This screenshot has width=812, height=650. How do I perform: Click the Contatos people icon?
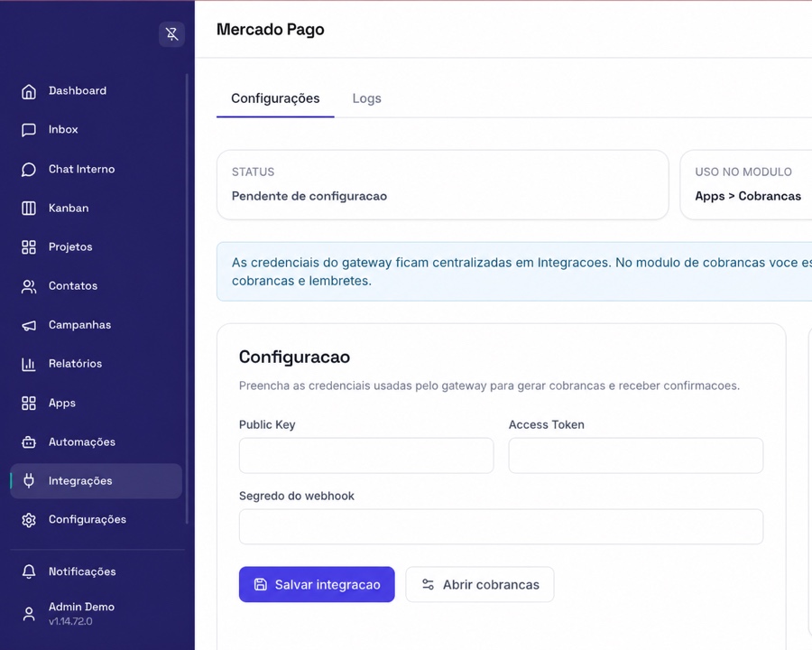[29, 287]
